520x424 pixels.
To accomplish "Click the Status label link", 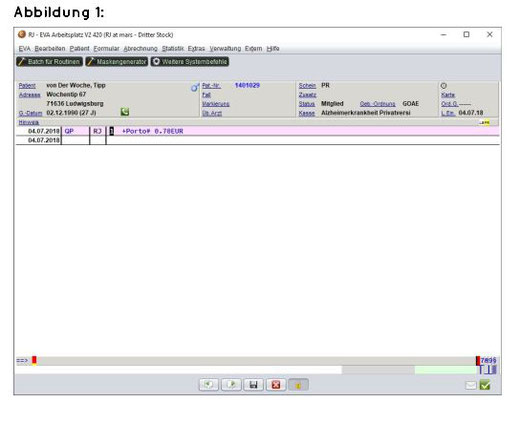I will (307, 104).
